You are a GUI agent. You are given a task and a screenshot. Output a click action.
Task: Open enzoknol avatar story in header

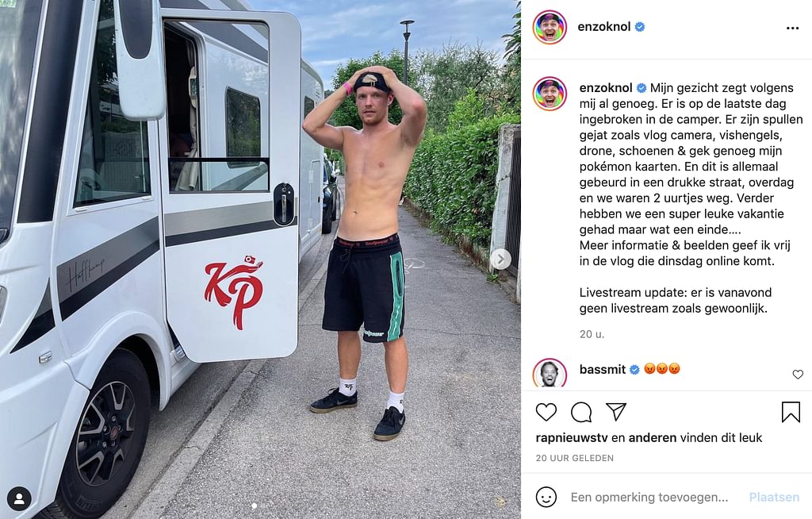550,28
